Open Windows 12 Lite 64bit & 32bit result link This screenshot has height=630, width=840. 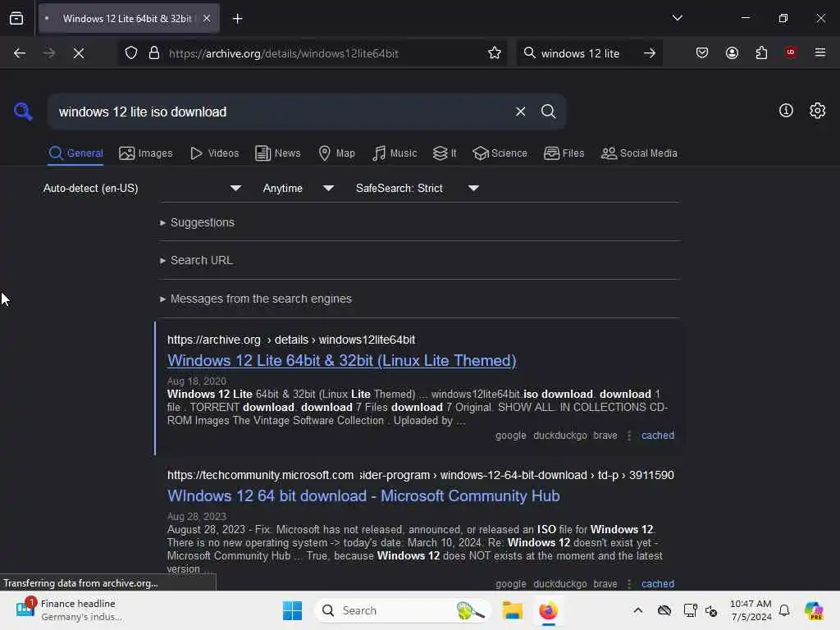pyautogui.click(x=342, y=361)
